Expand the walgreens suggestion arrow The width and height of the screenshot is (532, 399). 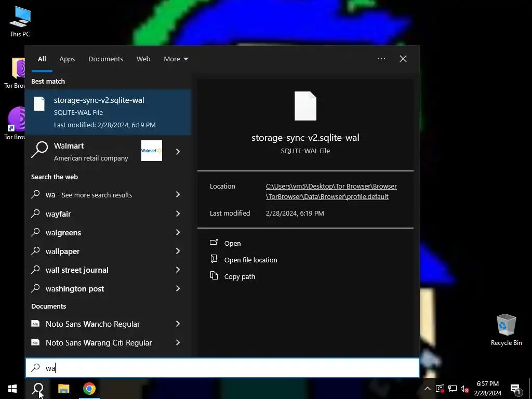coord(178,232)
